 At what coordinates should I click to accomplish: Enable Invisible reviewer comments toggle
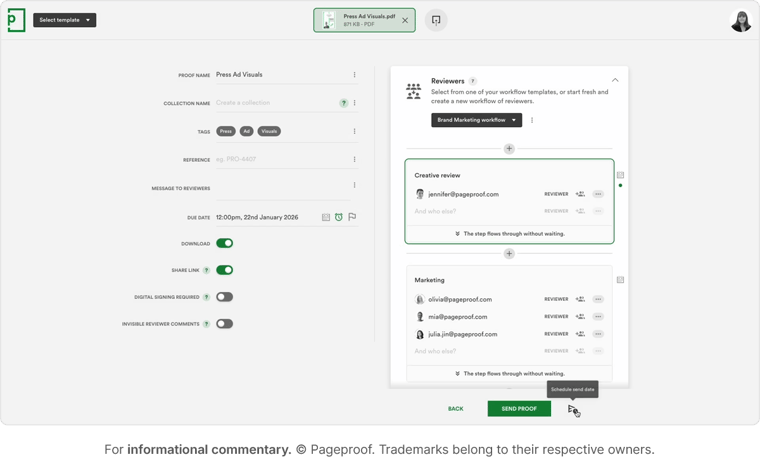point(224,324)
